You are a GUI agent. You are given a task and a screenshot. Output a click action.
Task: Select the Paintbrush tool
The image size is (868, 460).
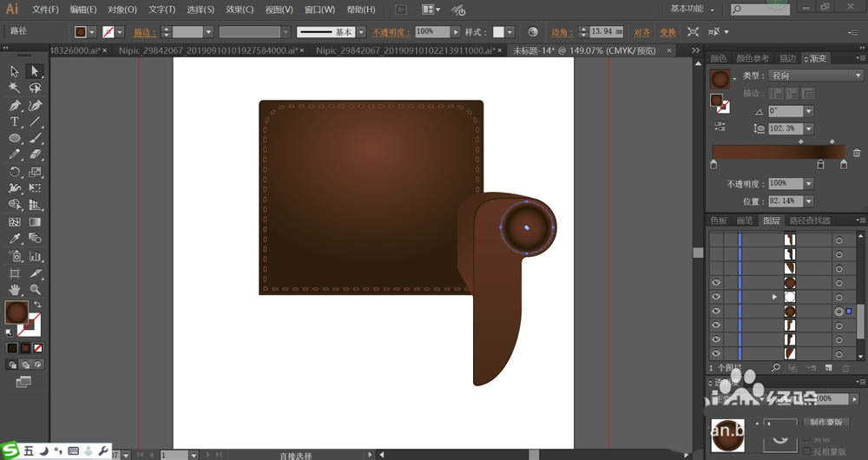pyautogui.click(x=35, y=138)
